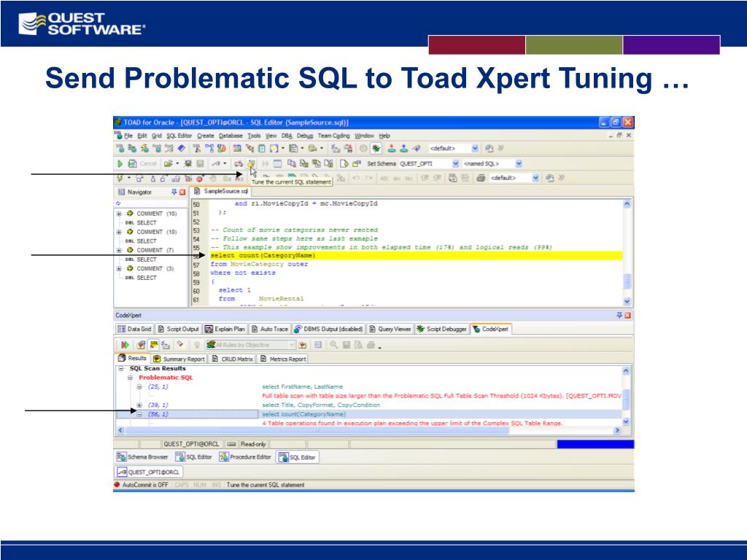The image size is (747, 560).
Task: Open All Rules by Objective dropdown
Action: pos(292,345)
